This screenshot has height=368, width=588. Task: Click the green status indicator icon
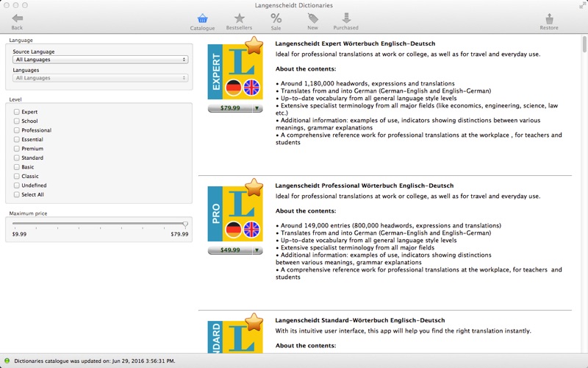tap(7, 361)
